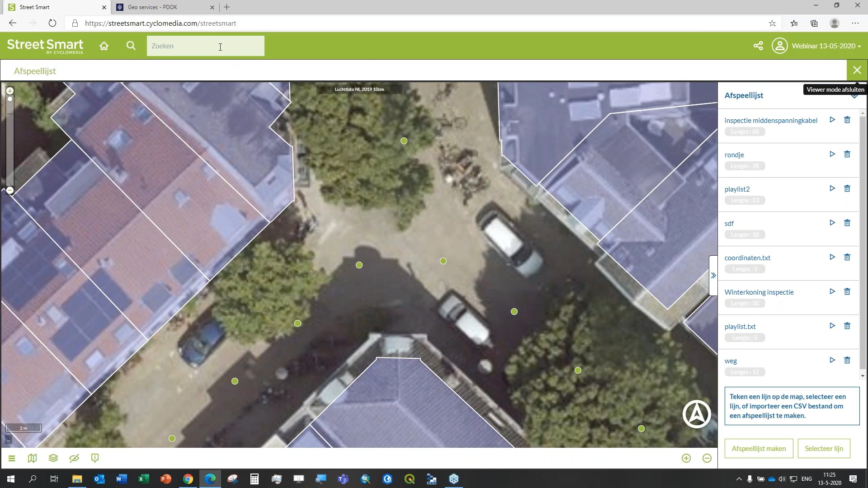Click the map zoom slider plus button
Screen dimensions: 868x488
click(10, 91)
